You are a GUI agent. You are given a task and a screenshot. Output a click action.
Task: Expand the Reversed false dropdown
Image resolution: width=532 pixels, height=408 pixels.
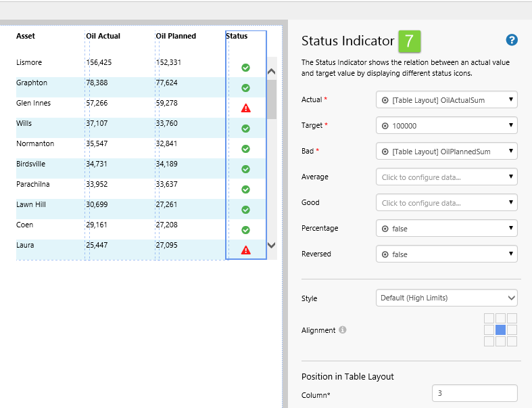pyautogui.click(x=446, y=254)
